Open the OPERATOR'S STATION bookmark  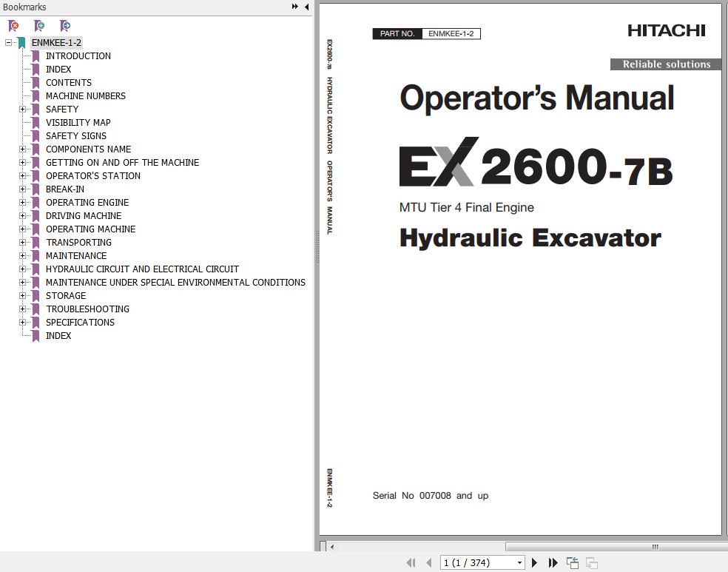[x=93, y=176]
